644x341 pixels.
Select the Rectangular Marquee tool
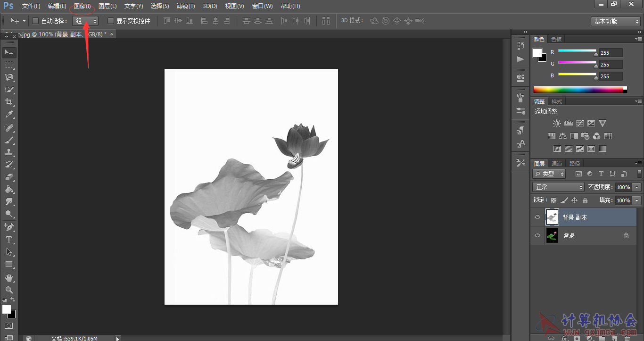[x=9, y=65]
